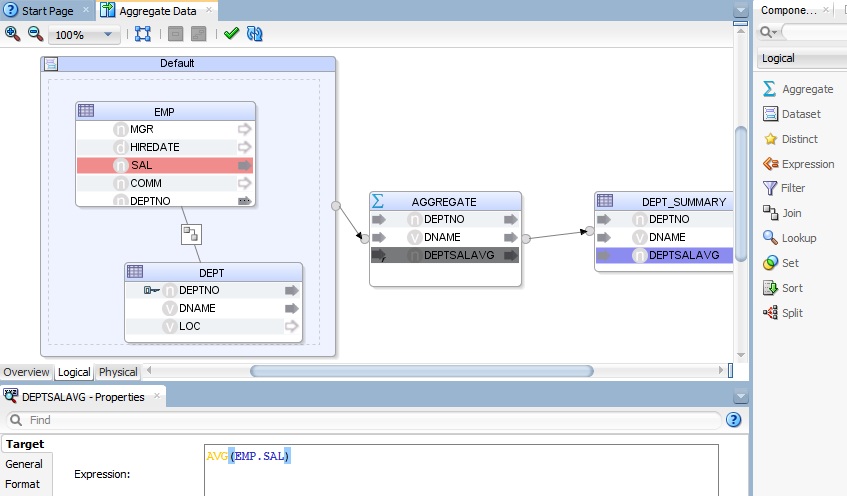Select the Logical view tab
Screen dimensions: 847x496
pos(74,372)
